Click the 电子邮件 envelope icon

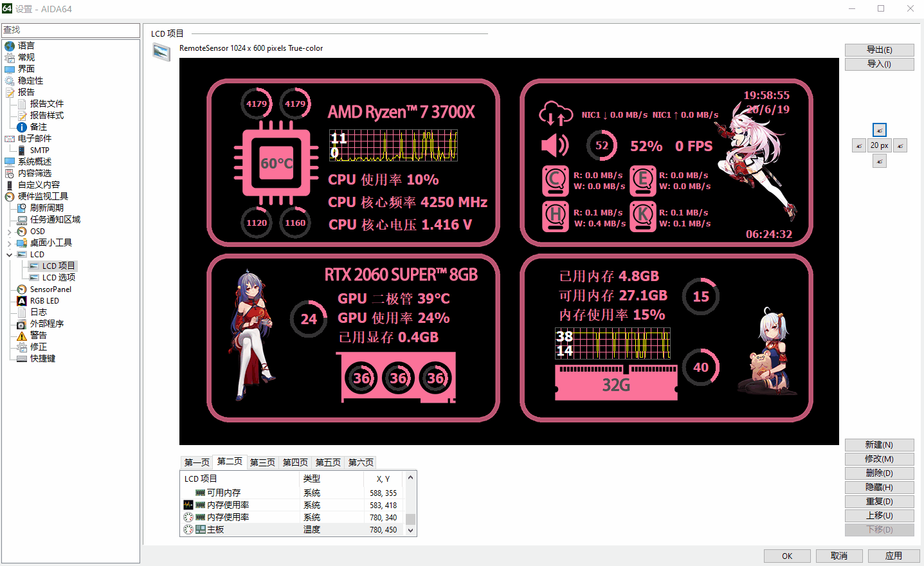coord(10,138)
